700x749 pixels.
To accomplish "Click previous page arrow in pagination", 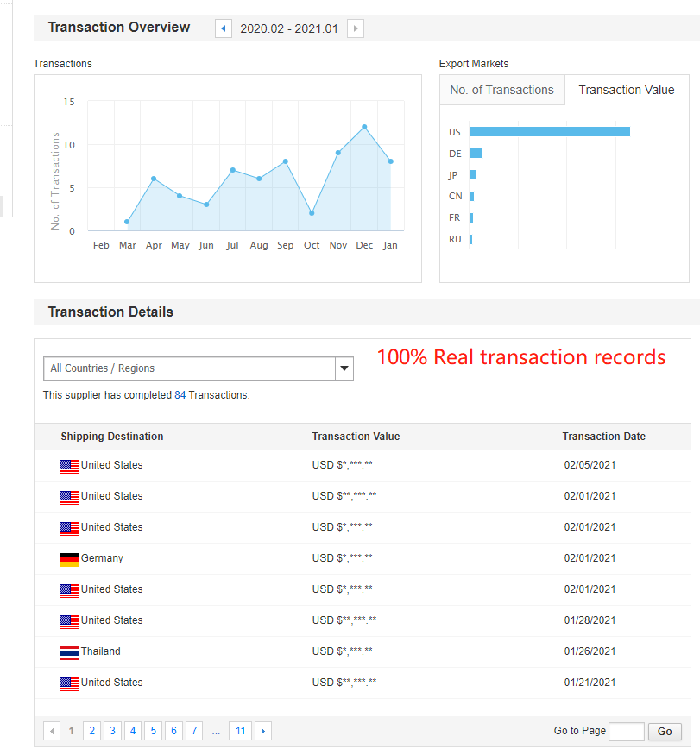I will point(52,731).
